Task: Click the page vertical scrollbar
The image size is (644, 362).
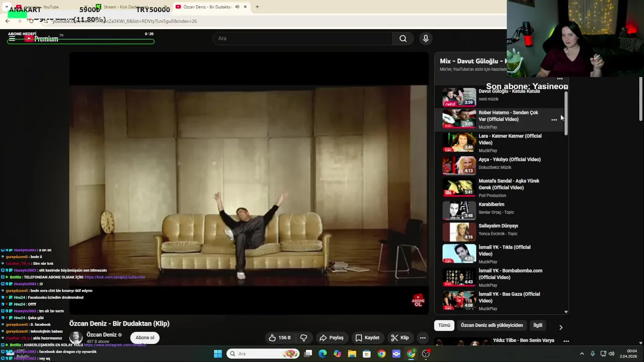Action: click(x=640, y=98)
